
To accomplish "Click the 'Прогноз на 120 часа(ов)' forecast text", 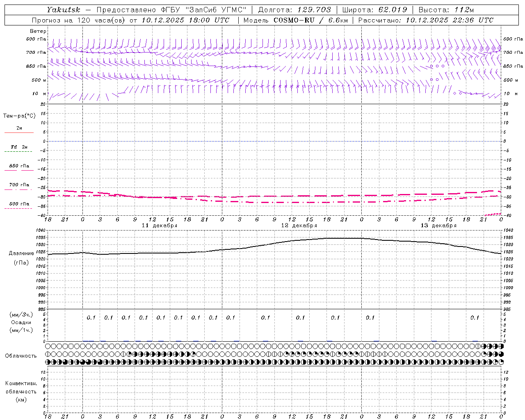I will pos(79,20).
